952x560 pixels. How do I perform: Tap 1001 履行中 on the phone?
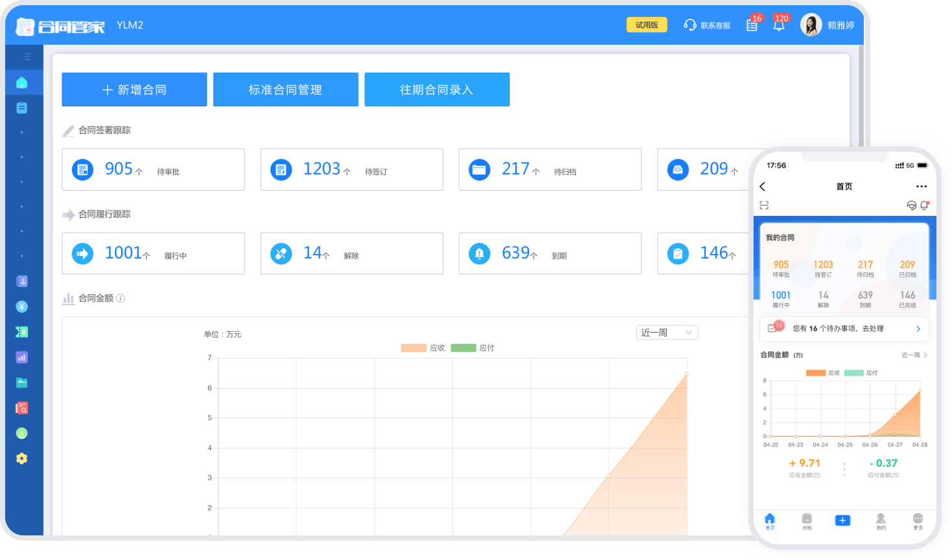781,299
